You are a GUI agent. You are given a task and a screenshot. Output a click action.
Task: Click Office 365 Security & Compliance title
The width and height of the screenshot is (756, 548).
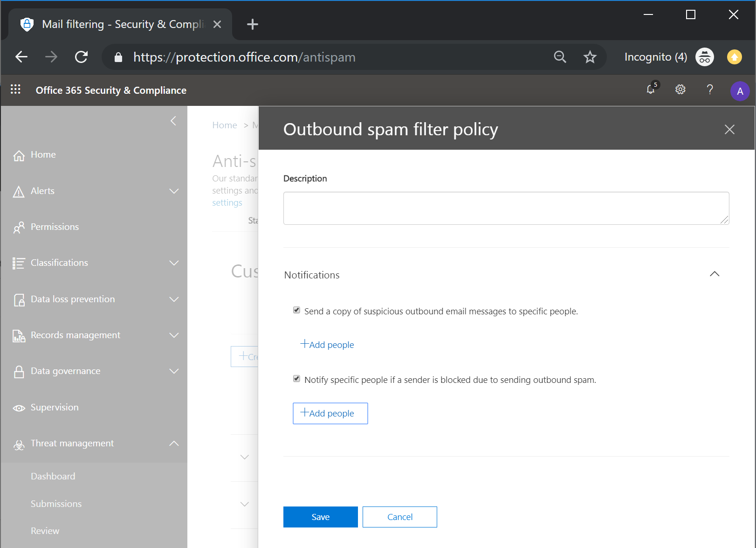[x=111, y=90]
